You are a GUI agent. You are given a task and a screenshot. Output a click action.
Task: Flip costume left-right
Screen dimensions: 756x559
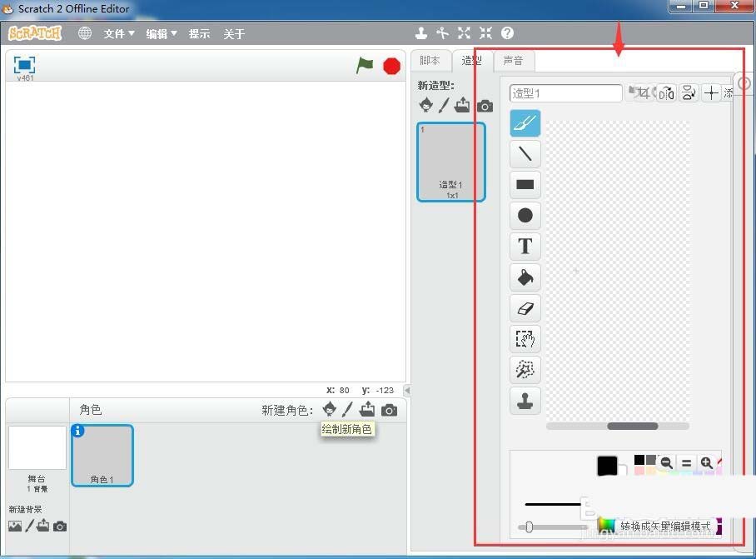tap(666, 93)
